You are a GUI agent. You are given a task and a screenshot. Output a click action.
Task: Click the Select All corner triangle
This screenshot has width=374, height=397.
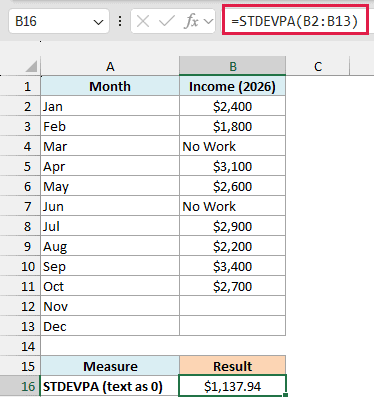pyautogui.click(x=31, y=66)
